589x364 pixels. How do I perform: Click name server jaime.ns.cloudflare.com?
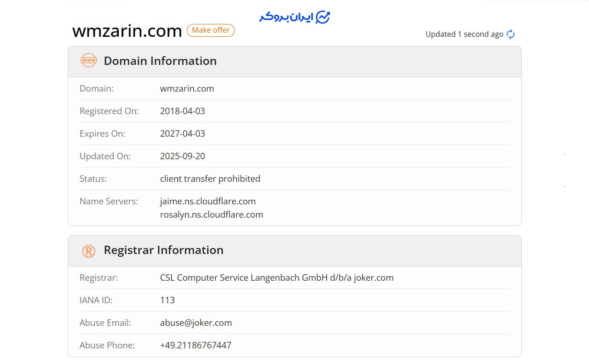tap(208, 201)
